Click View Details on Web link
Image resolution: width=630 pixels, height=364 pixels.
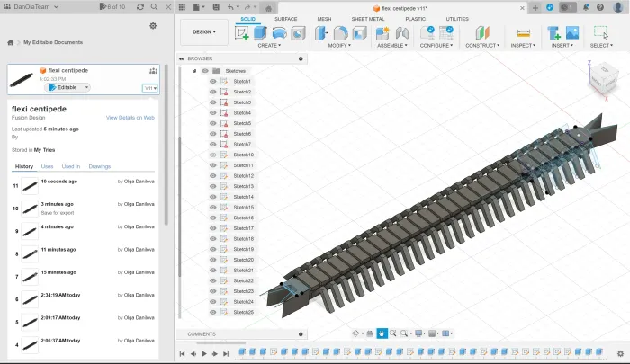point(130,118)
